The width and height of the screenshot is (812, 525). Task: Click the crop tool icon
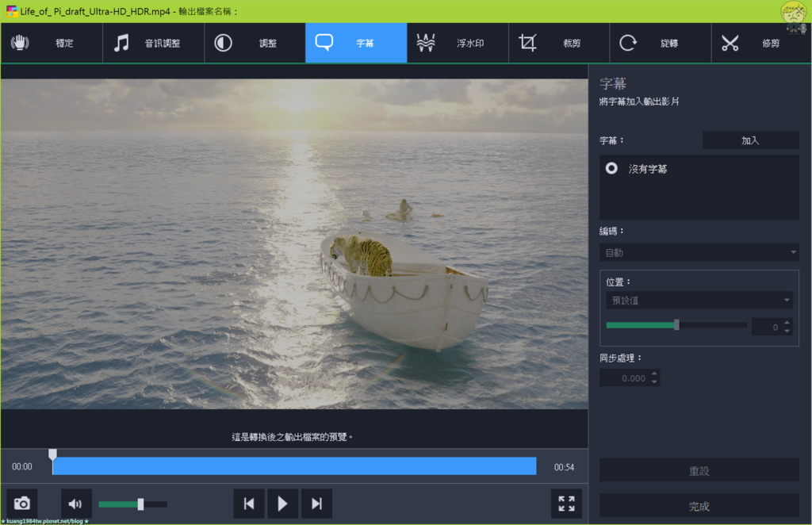[x=527, y=43]
